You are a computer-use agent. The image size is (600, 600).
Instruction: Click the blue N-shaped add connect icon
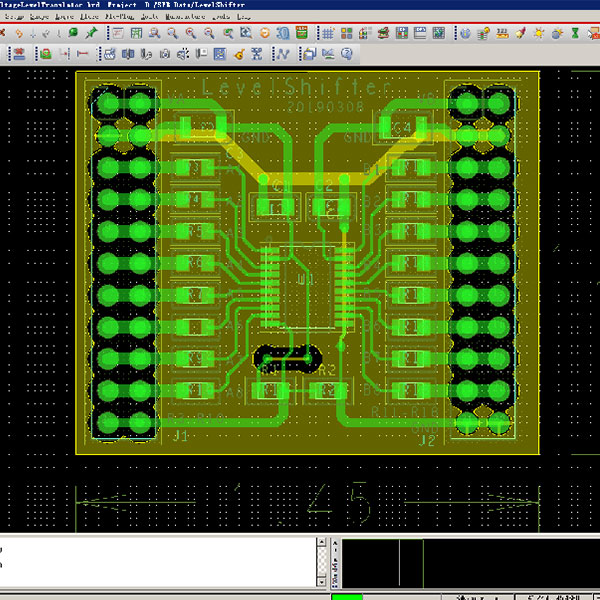(283, 54)
